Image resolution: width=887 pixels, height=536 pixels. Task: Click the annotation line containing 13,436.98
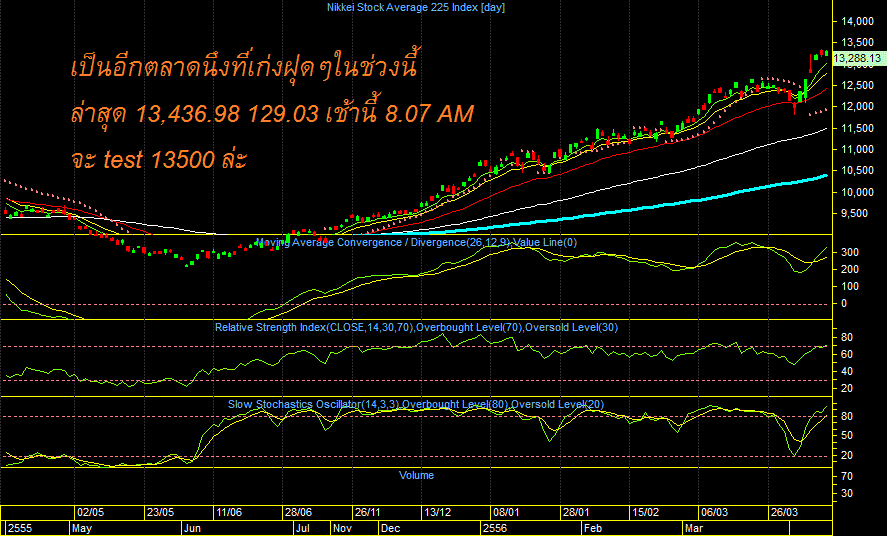(x=273, y=114)
